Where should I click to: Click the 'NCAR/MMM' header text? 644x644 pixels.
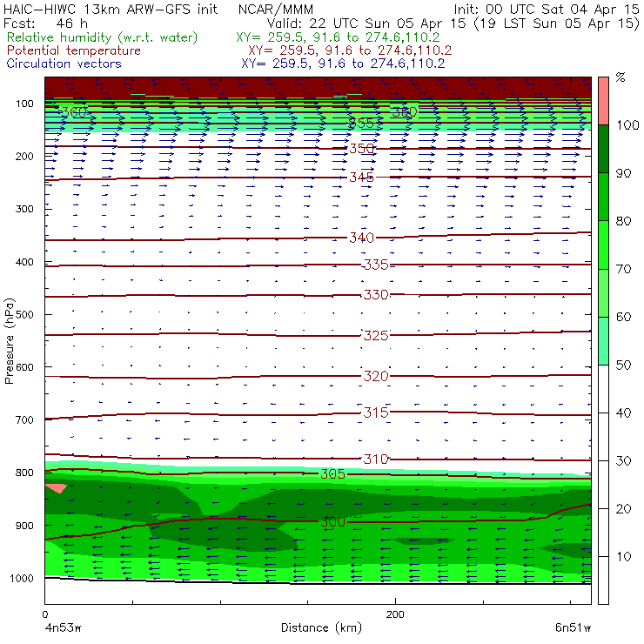coord(276,9)
